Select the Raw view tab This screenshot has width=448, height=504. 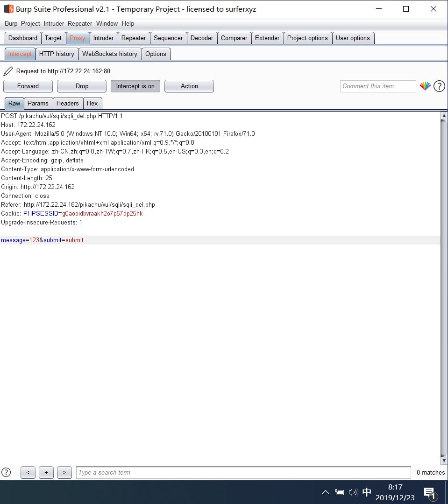[x=14, y=103]
